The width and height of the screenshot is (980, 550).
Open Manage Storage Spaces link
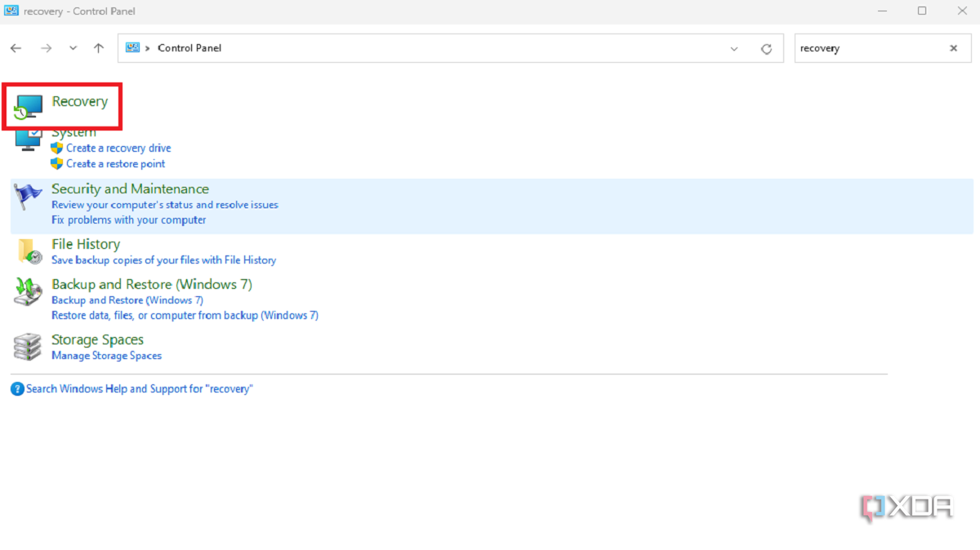click(106, 355)
